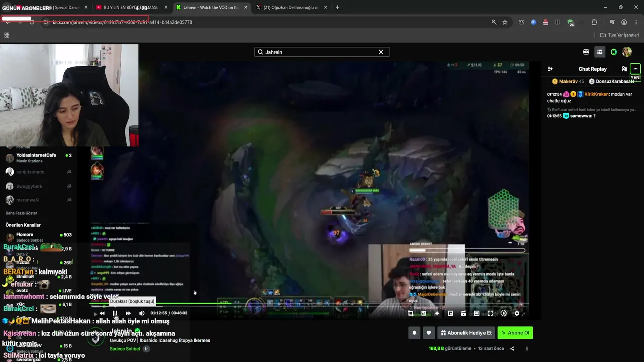
Task: Switch to the Oğuzhan Delihasanoğlu X tab
Action: click(291, 8)
